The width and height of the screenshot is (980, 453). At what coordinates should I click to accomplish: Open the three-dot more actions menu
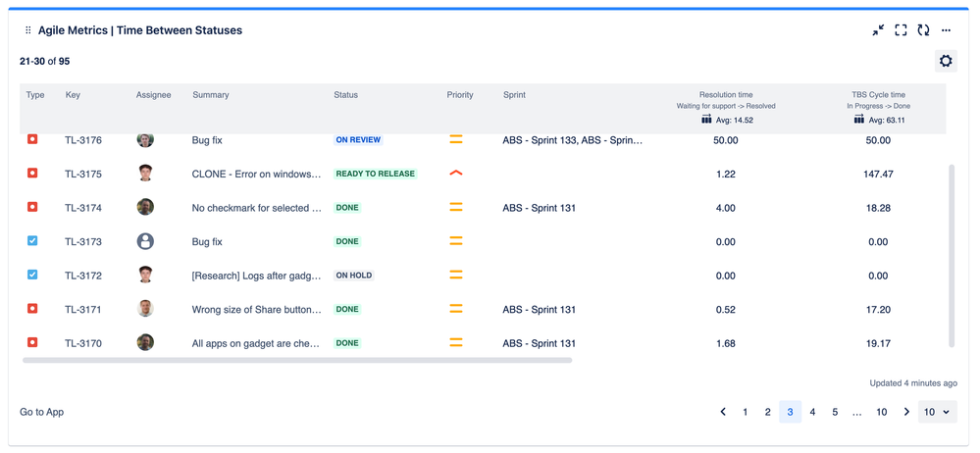click(x=946, y=30)
